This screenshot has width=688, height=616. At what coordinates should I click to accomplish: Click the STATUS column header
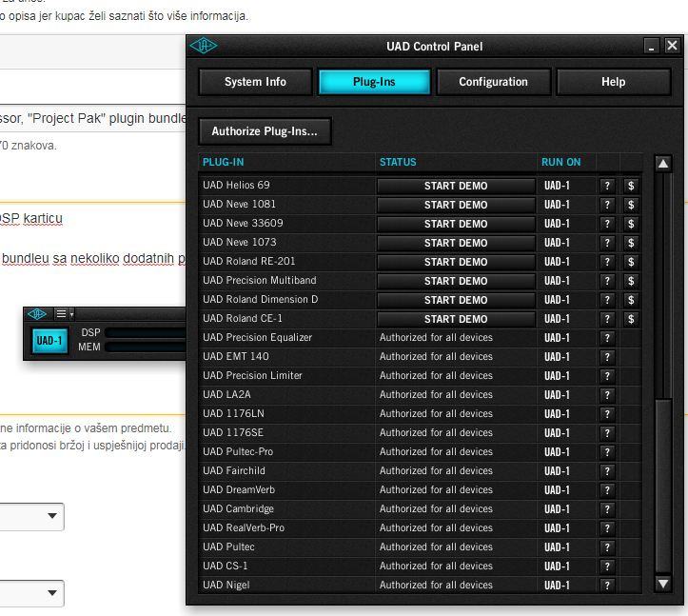[x=398, y=162]
